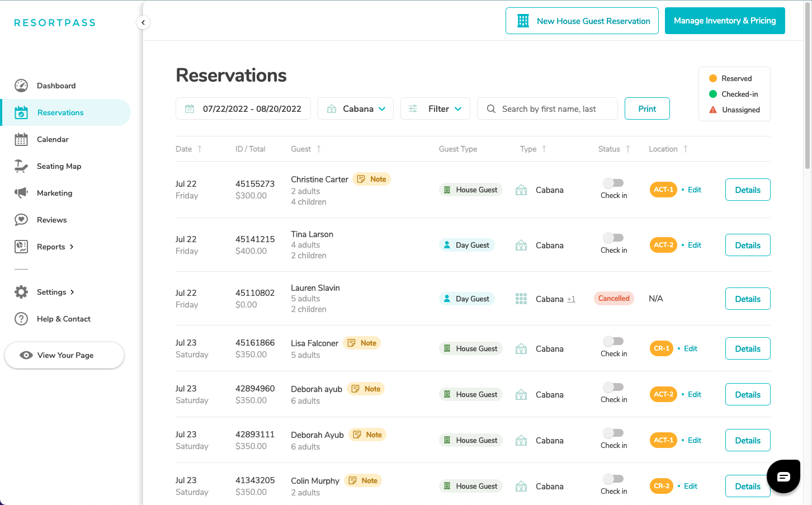This screenshot has height=505, width=812.
Task: Click the Reviews heart bubble icon
Action: click(21, 220)
